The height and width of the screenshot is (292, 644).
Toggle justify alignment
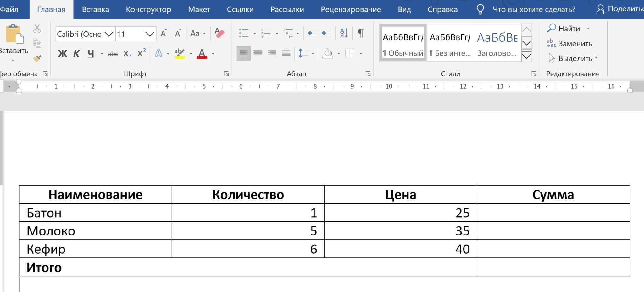pyautogui.click(x=286, y=53)
